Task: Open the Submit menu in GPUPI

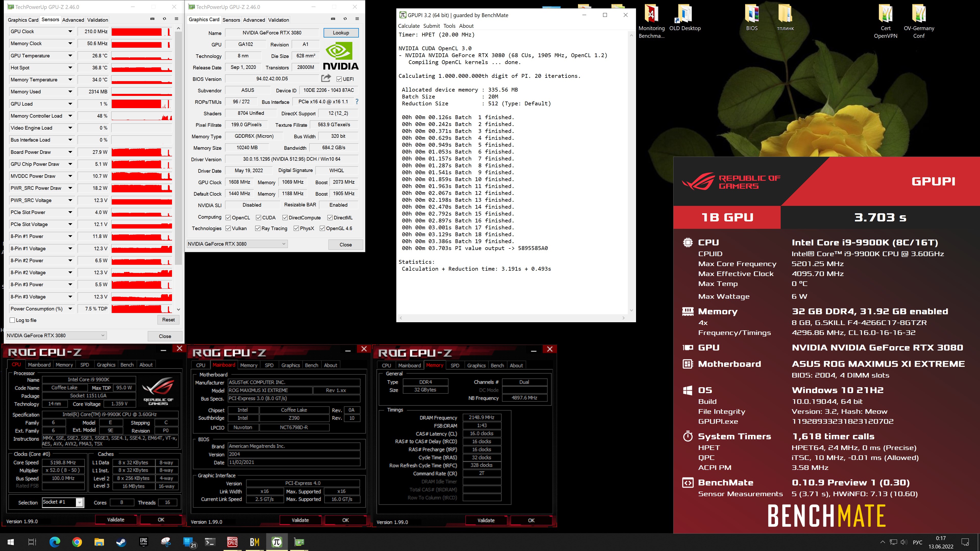Action: (x=431, y=26)
